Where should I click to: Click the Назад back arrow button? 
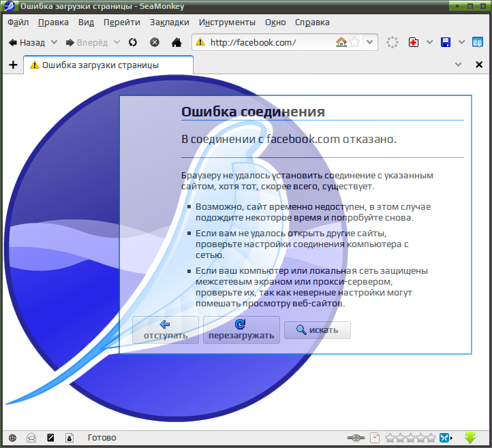(27, 42)
